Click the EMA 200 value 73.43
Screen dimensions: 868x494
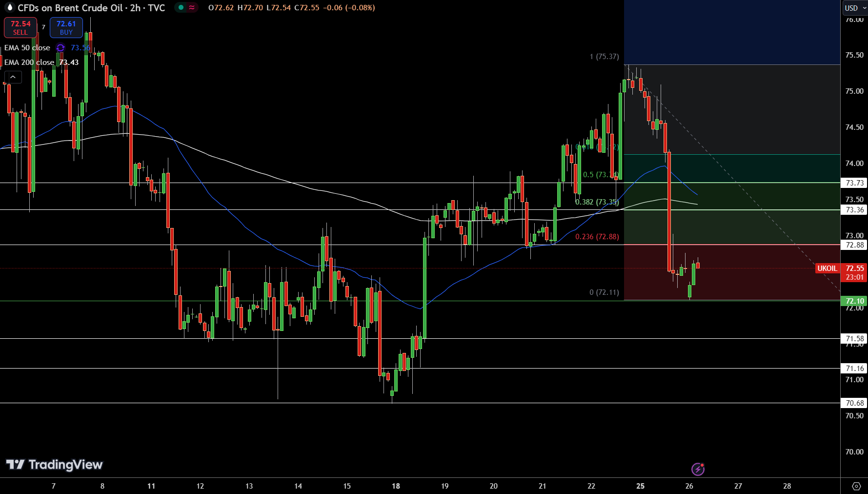69,62
